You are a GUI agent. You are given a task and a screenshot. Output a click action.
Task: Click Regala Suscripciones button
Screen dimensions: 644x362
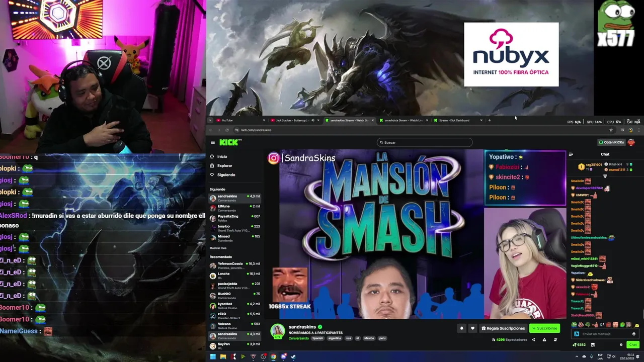coord(503,328)
